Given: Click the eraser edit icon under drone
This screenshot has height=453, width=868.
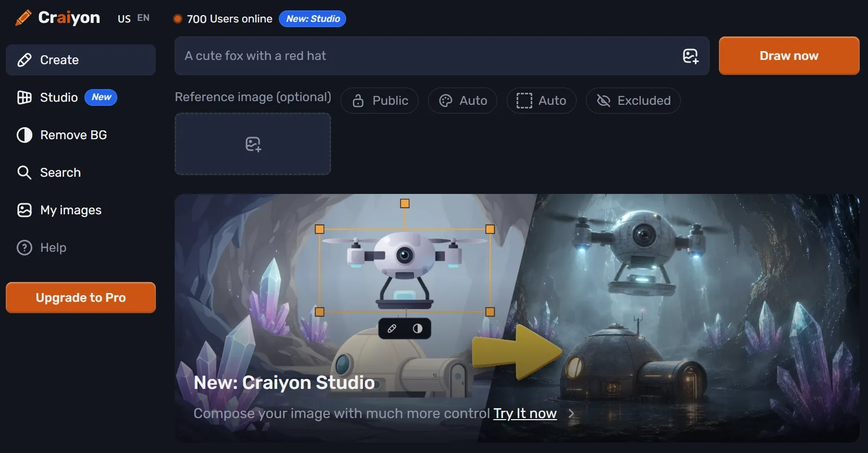Looking at the screenshot, I should [392, 328].
